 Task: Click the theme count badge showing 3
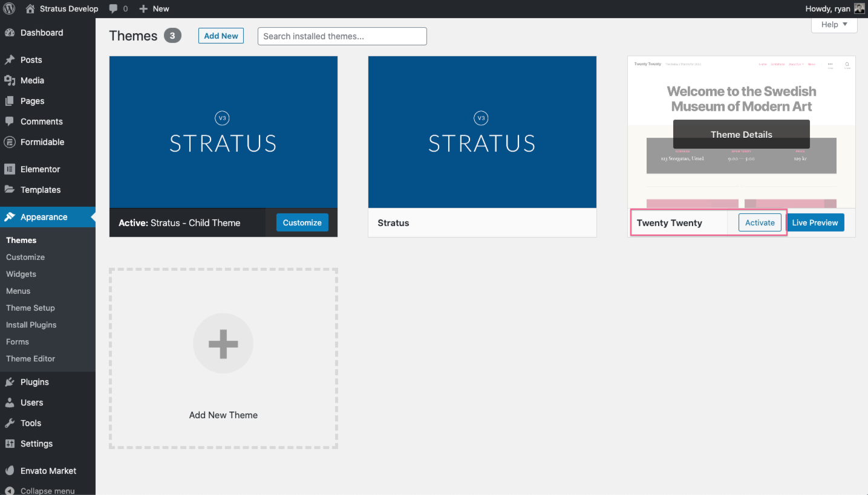pos(172,36)
